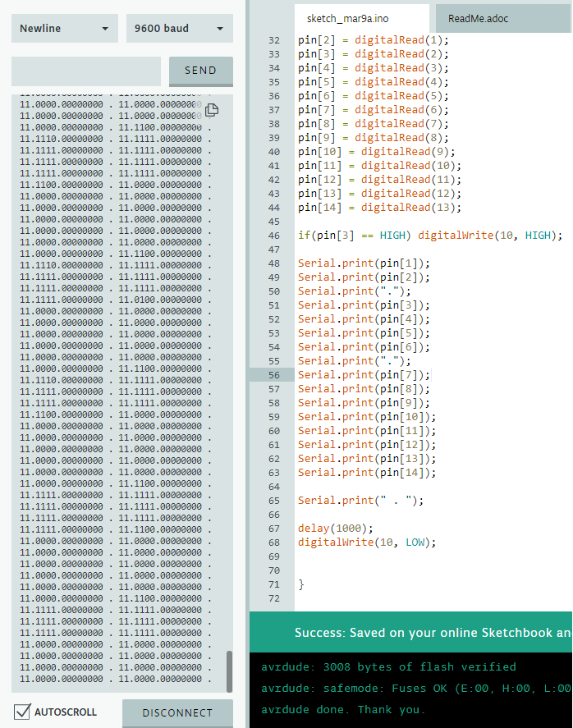Viewport: 573px width, 728px height.
Task: Click the closing brace on line 71
Action: tap(301, 584)
